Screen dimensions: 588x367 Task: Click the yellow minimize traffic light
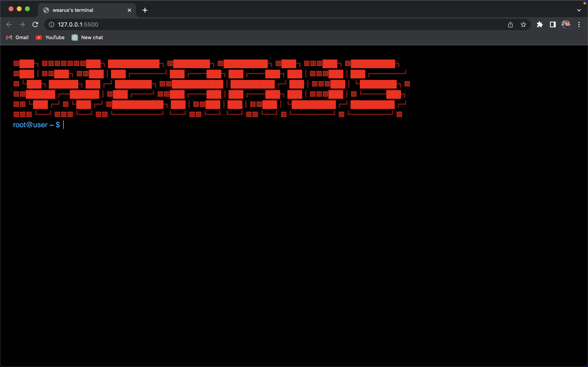[19, 9]
